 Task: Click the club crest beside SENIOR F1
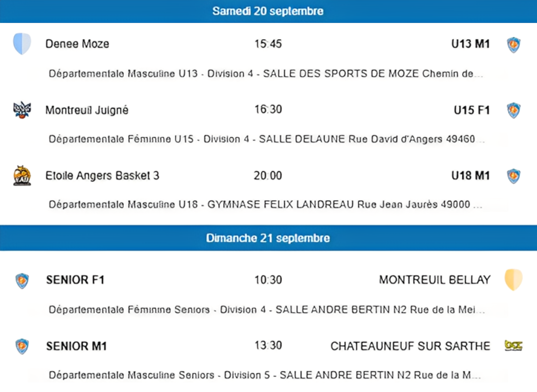tap(22, 281)
